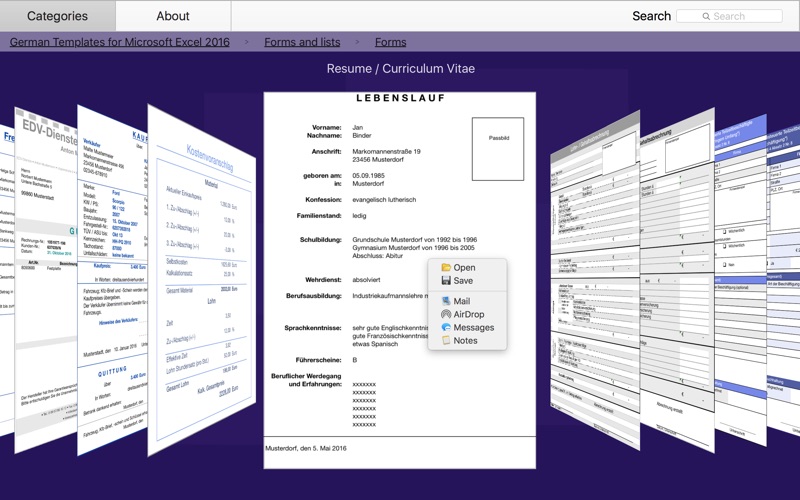Screen dimensions: 800x500
Task: Click the 'Markomannenstraße 19' address line
Action: [x=386, y=152]
